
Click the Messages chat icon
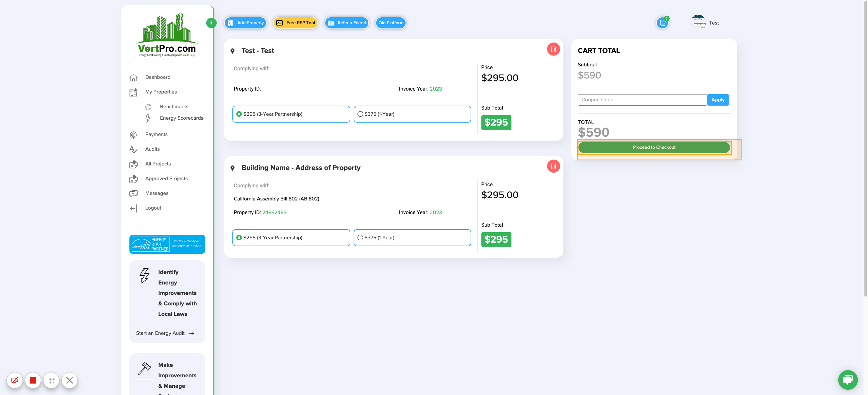133,194
